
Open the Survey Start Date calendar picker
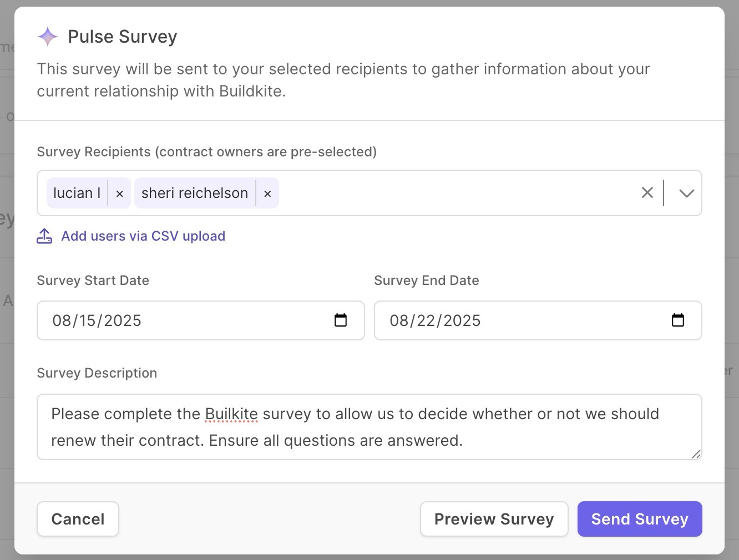tap(341, 320)
